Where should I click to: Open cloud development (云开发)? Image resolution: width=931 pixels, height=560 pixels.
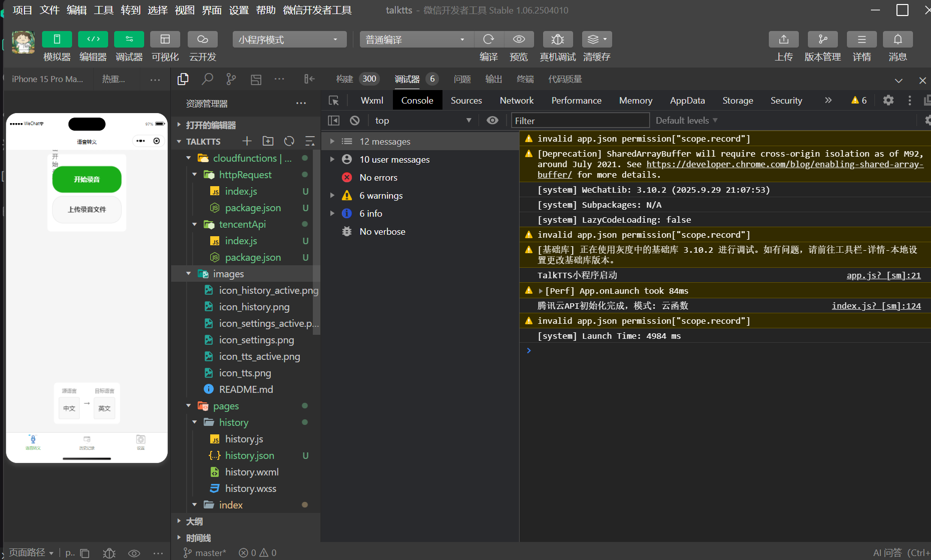click(x=203, y=40)
